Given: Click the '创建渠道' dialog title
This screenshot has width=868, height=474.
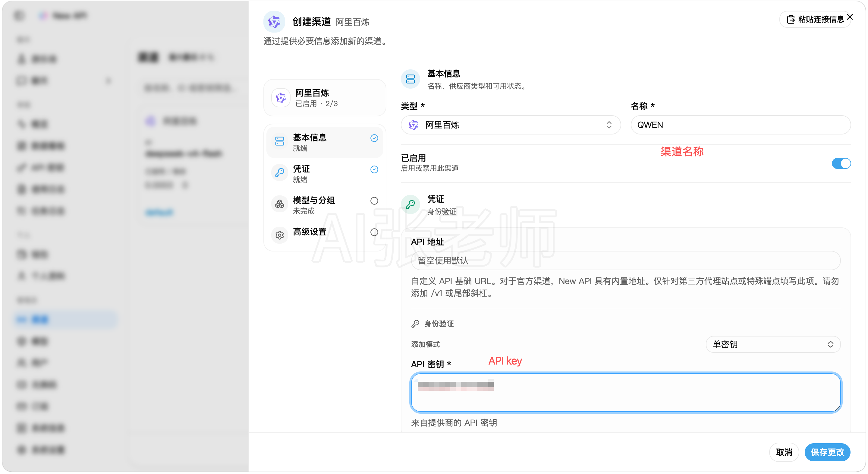Looking at the screenshot, I should pos(311,22).
